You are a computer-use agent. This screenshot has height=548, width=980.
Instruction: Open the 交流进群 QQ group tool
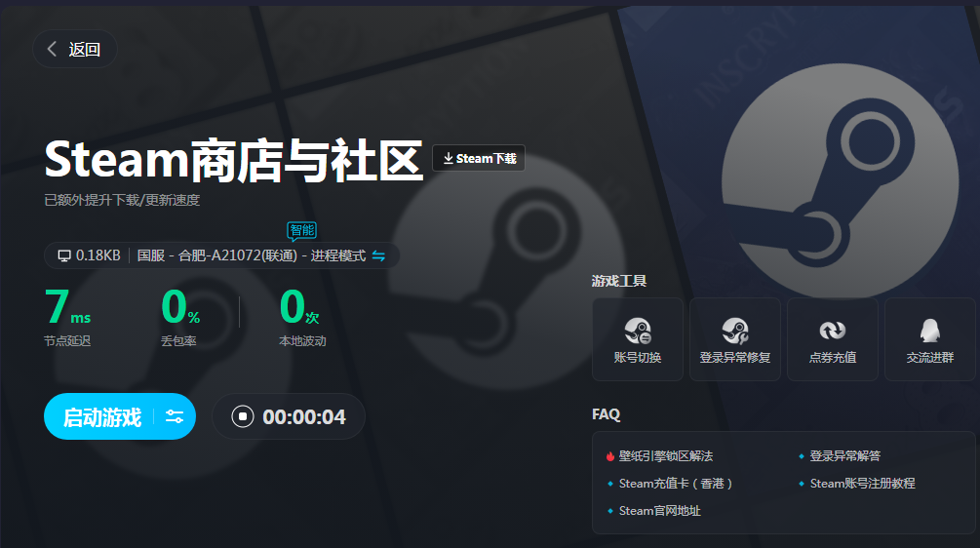pyautogui.click(x=929, y=339)
